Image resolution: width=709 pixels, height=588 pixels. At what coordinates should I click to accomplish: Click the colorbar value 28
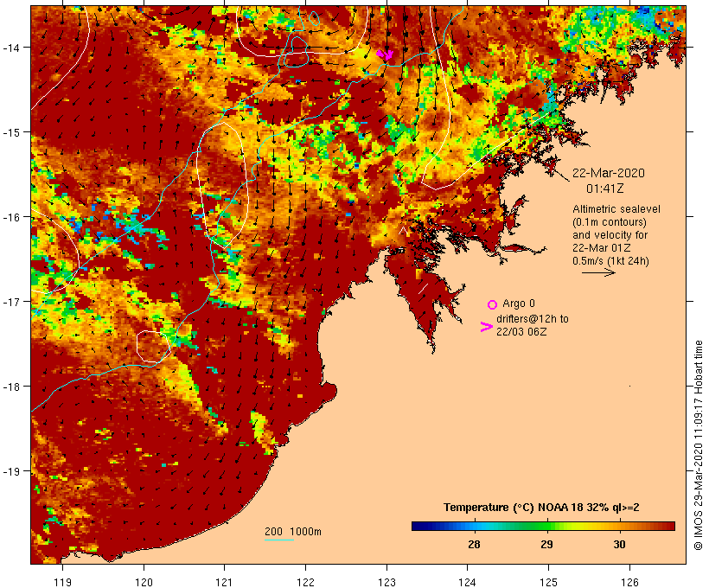click(474, 545)
